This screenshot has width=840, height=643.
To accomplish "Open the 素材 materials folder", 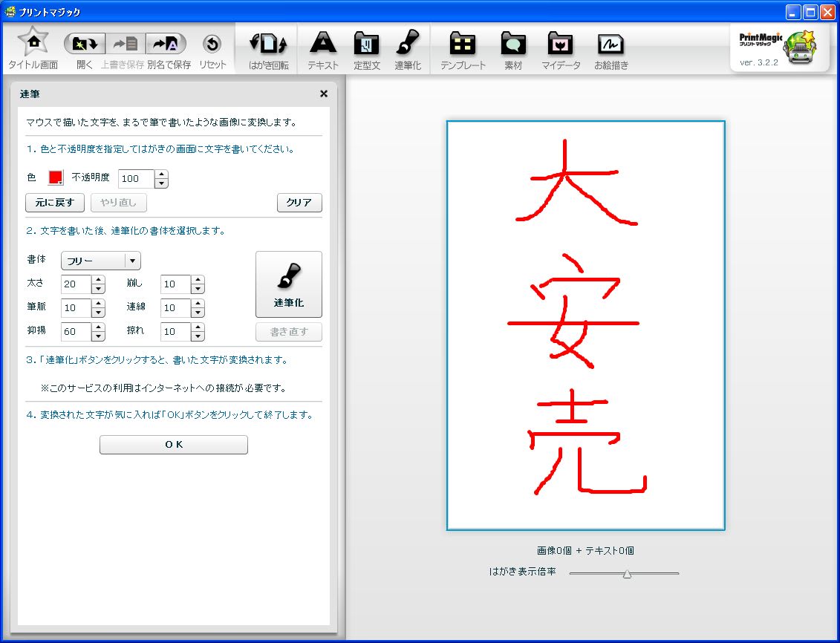I will [513, 45].
